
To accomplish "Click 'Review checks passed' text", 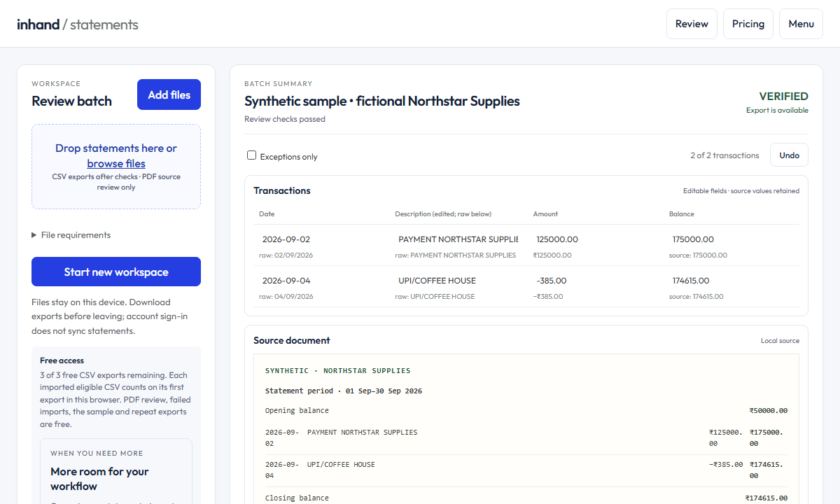I will (x=285, y=119).
